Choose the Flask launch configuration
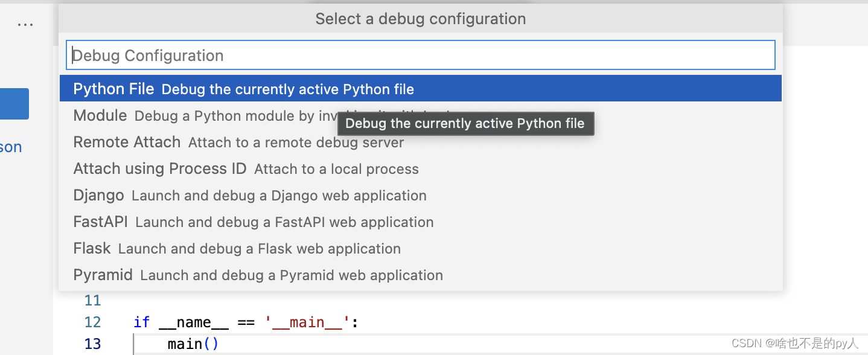Screen dimensions: 868x355 (x=92, y=248)
